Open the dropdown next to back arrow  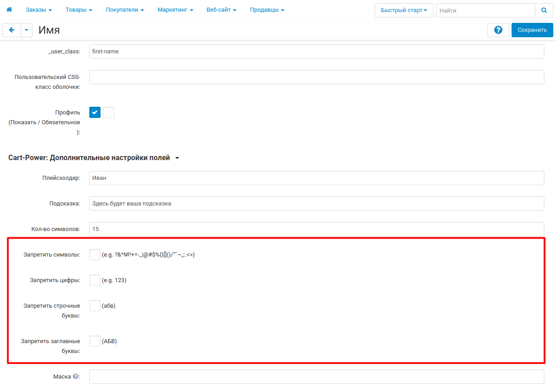click(26, 30)
